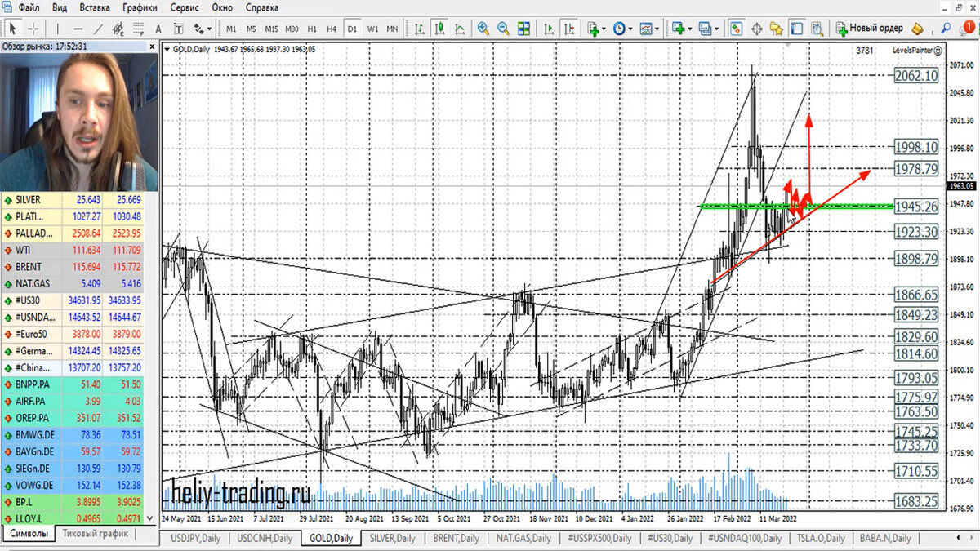Open the SILVER,Daily chart tab

point(393,539)
